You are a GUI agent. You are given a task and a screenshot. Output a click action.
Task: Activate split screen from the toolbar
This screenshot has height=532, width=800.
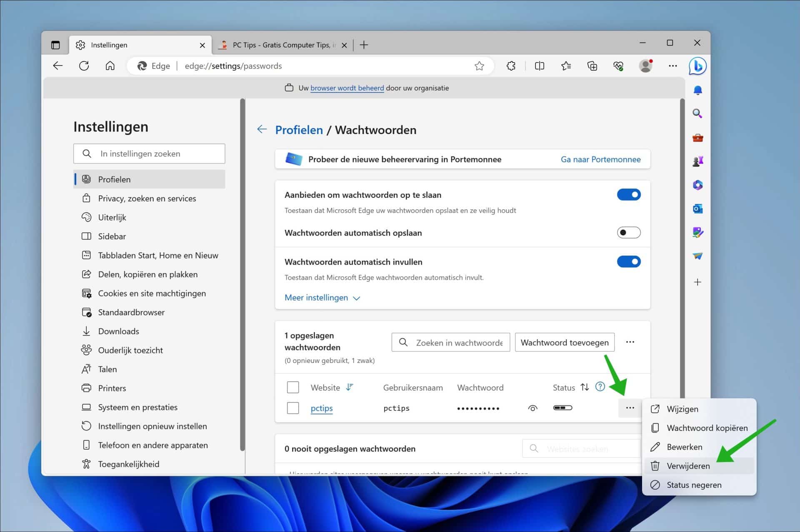(x=540, y=66)
